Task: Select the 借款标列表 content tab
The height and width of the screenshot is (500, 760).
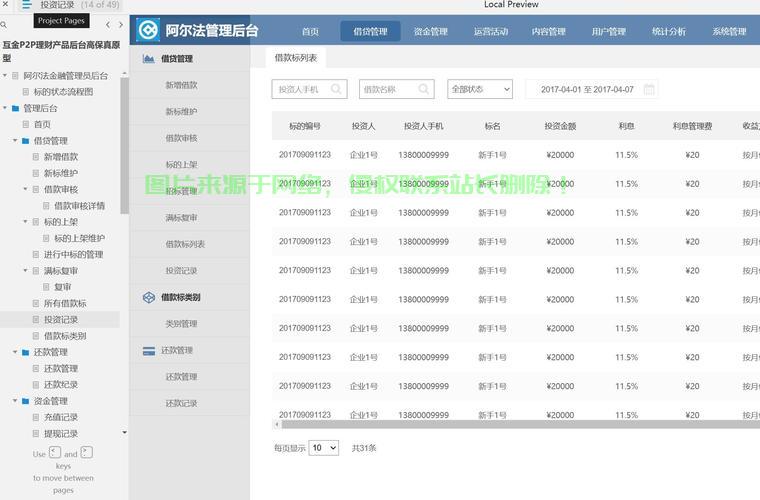Action: (x=296, y=58)
